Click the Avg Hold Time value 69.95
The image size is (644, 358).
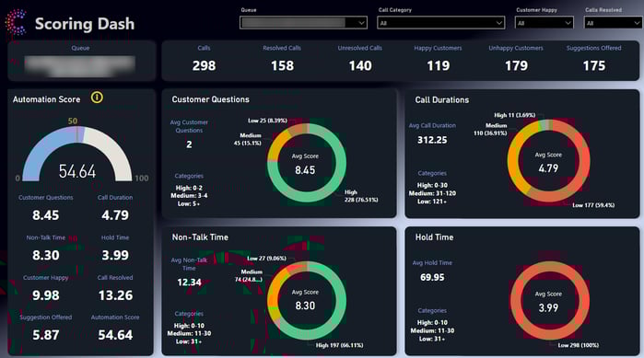pyautogui.click(x=432, y=277)
